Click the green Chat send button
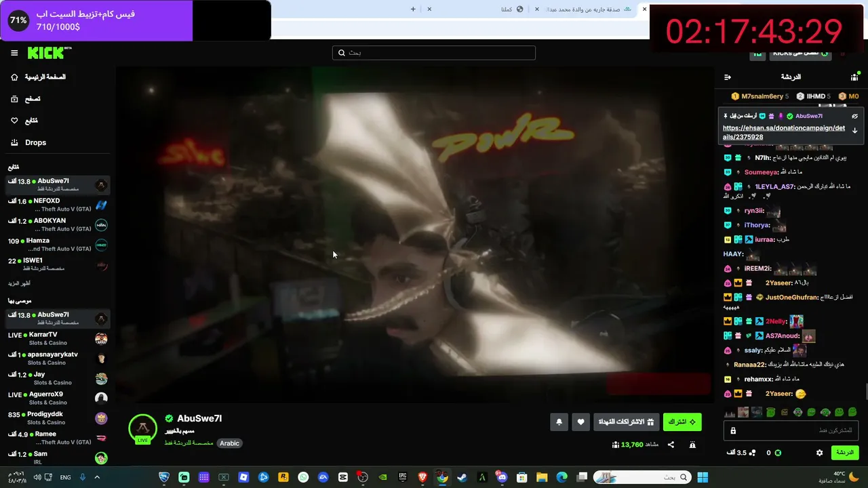This screenshot has height=488, width=868. coord(845,453)
